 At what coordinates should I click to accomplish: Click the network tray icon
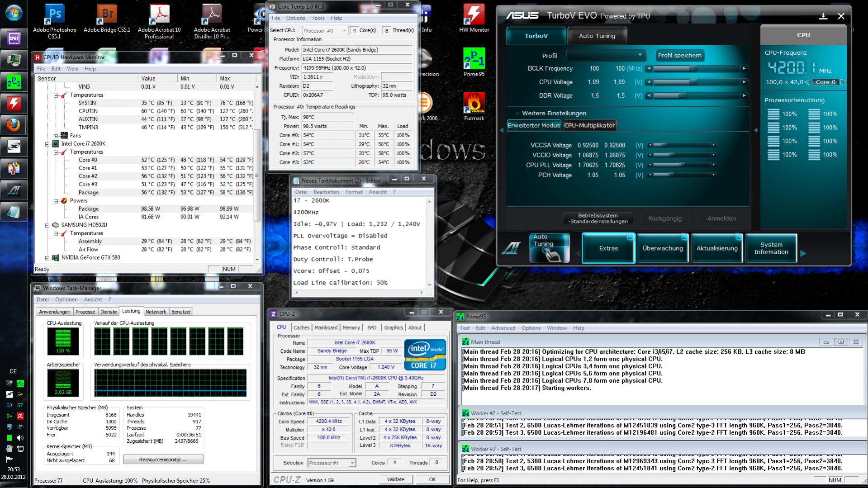click(x=20, y=449)
